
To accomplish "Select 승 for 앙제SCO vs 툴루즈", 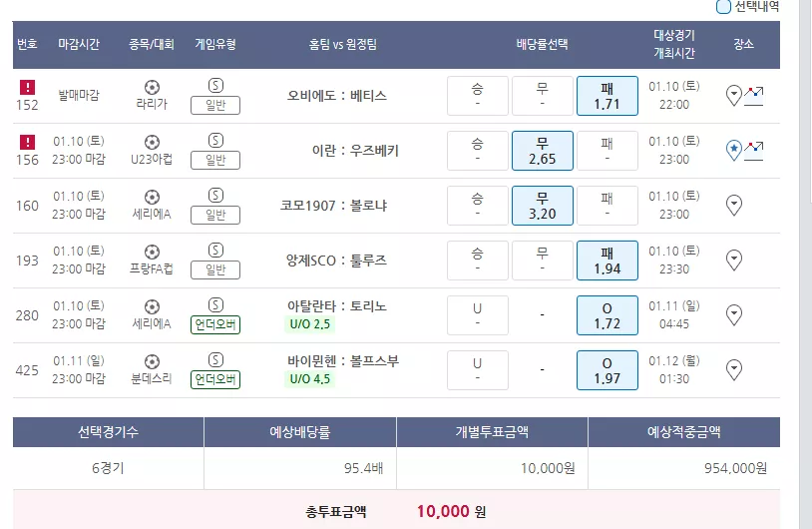I will pos(478,261).
